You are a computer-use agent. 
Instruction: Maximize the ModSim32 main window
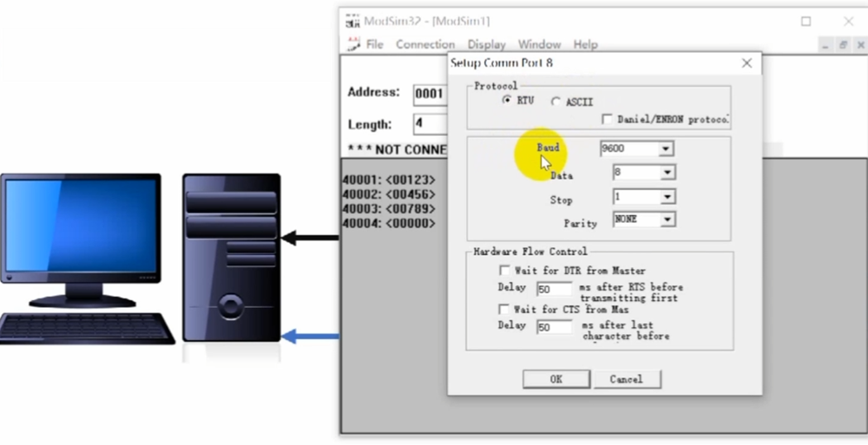[806, 21]
